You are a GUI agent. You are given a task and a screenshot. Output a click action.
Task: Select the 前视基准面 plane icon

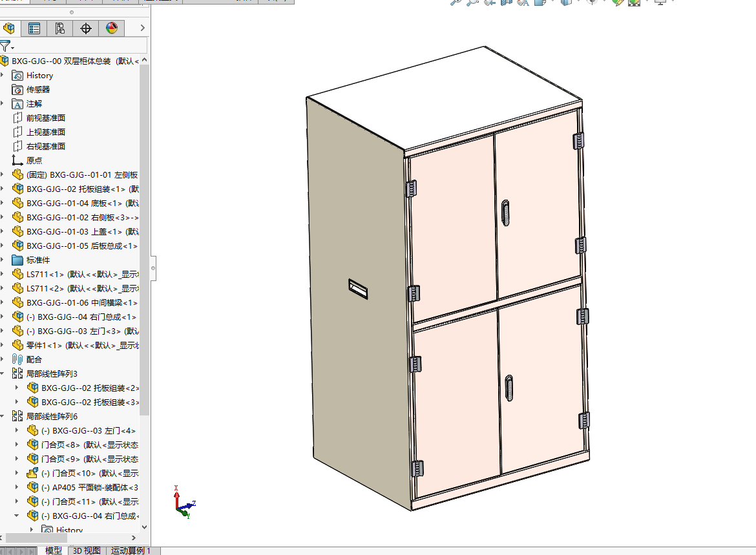click(17, 118)
